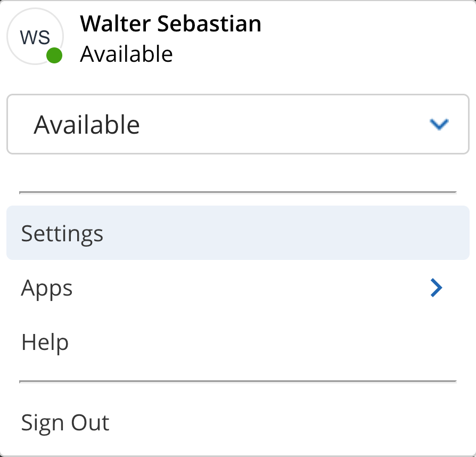Click empty space right of Help

click(266, 342)
